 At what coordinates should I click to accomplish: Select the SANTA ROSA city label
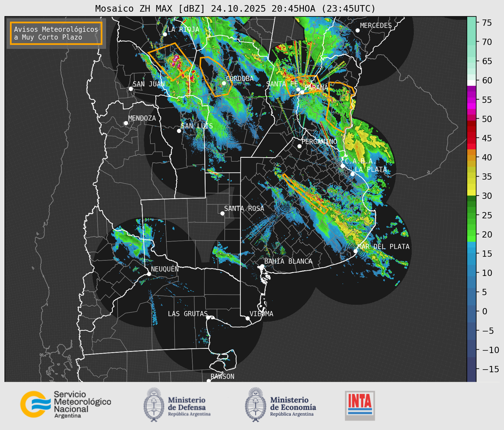(244, 208)
